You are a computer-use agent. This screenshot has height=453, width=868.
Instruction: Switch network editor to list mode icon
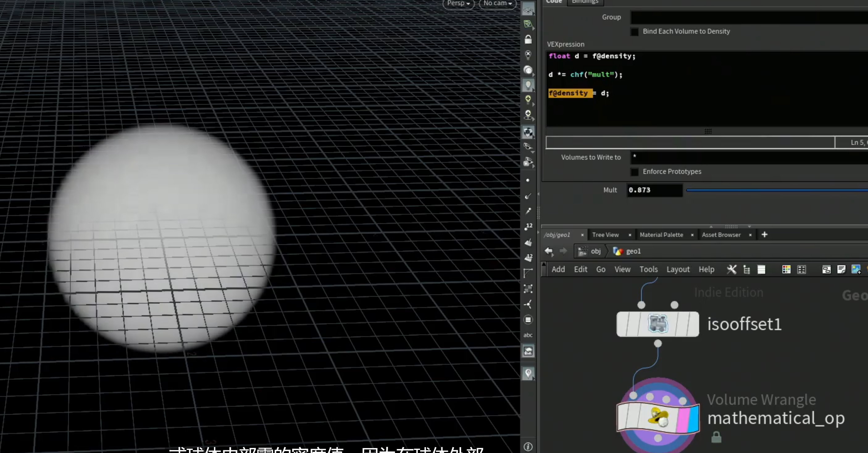[762, 269]
